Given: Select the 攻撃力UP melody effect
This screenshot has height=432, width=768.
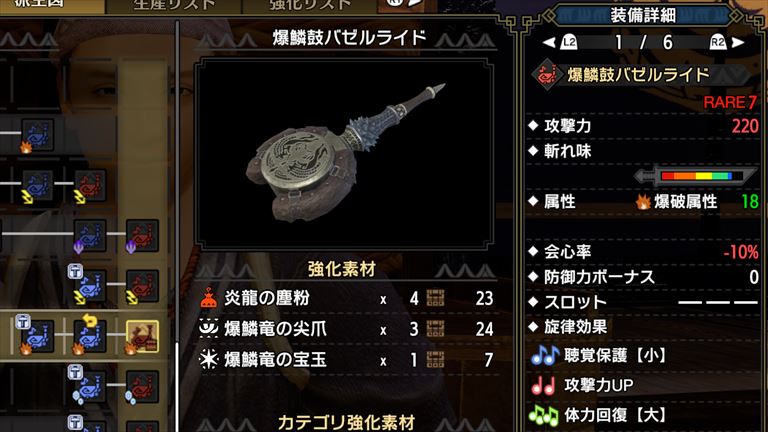Looking at the screenshot, I should point(583,385).
